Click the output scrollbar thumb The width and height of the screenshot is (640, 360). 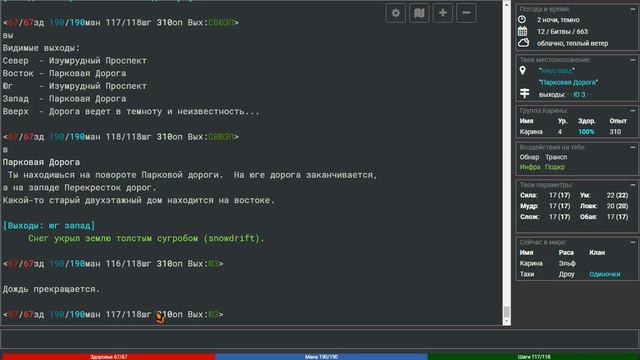coord(507,312)
